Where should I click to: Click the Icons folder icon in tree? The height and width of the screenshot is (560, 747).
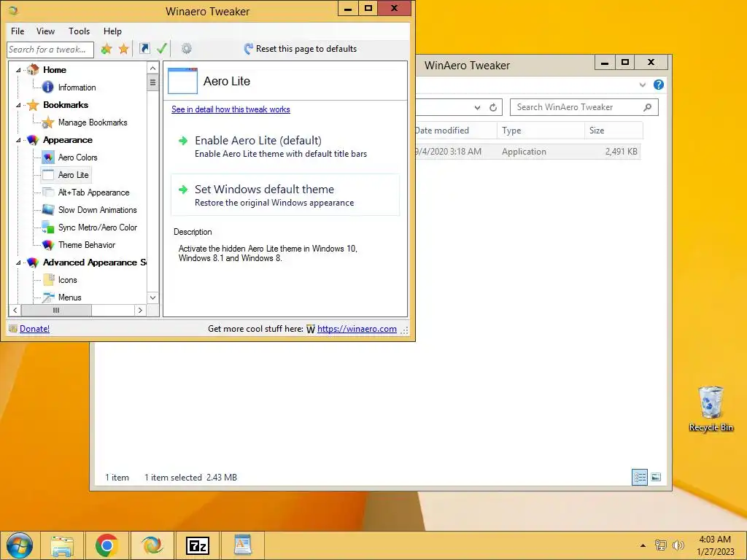pos(48,280)
